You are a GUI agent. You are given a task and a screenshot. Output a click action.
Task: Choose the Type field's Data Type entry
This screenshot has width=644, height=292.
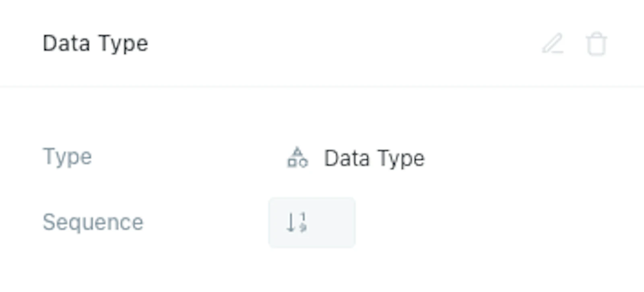pyautogui.click(x=374, y=158)
